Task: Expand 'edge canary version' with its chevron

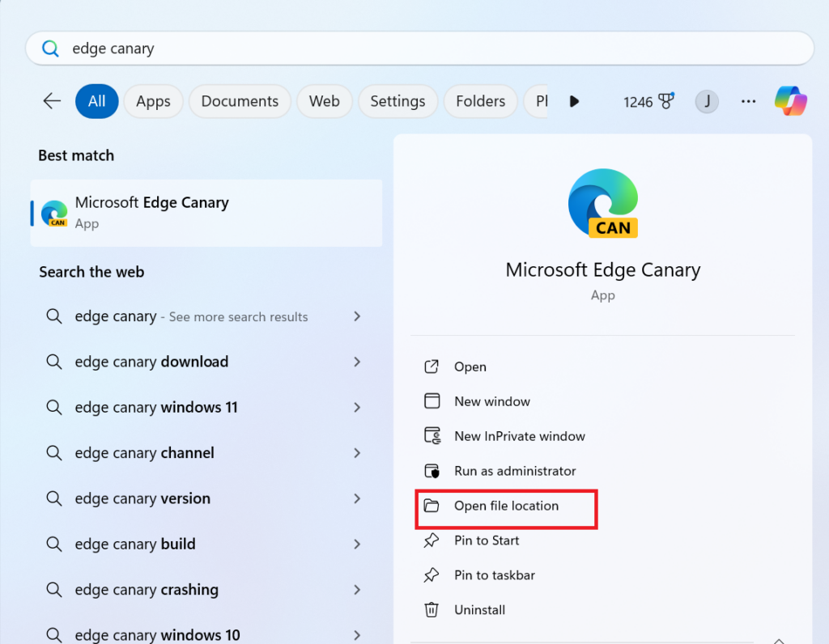Action: (357, 498)
